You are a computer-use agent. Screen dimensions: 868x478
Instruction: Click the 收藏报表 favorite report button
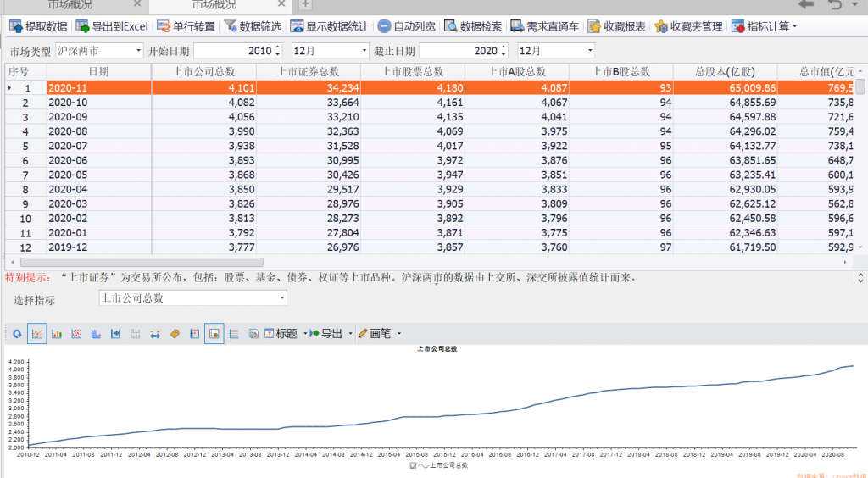[x=616, y=26]
